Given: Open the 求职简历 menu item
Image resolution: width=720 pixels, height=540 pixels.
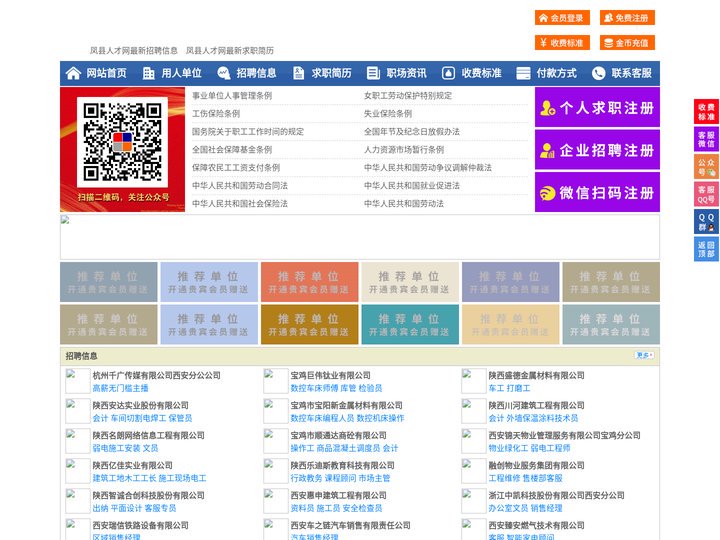Looking at the screenshot, I should (x=332, y=73).
